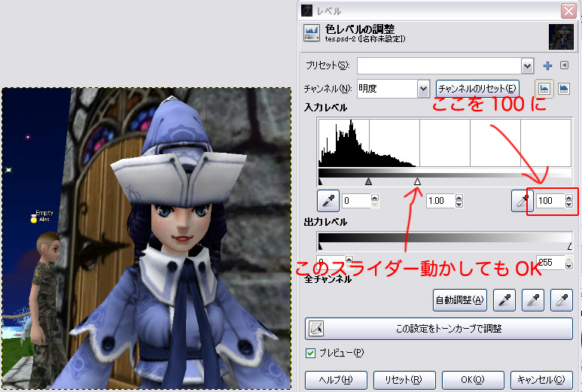Click the output white point slider triangle
The image size is (582, 392).
pos(569,246)
